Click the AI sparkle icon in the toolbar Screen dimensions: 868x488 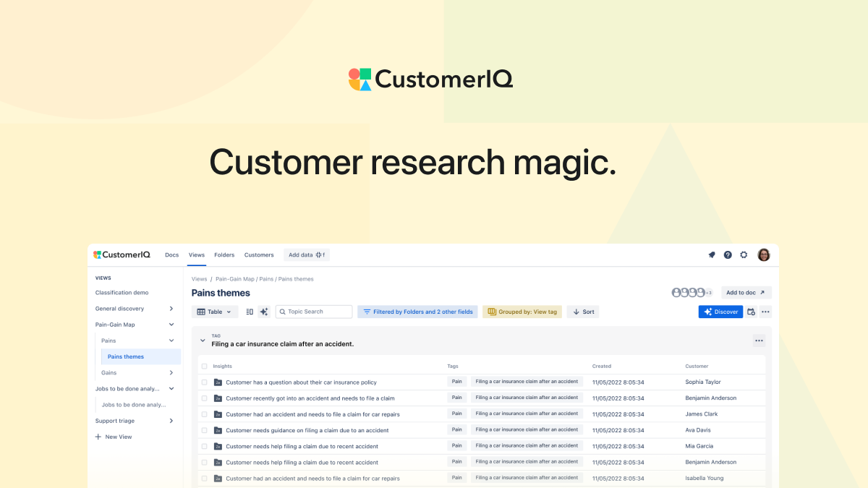tap(263, 312)
